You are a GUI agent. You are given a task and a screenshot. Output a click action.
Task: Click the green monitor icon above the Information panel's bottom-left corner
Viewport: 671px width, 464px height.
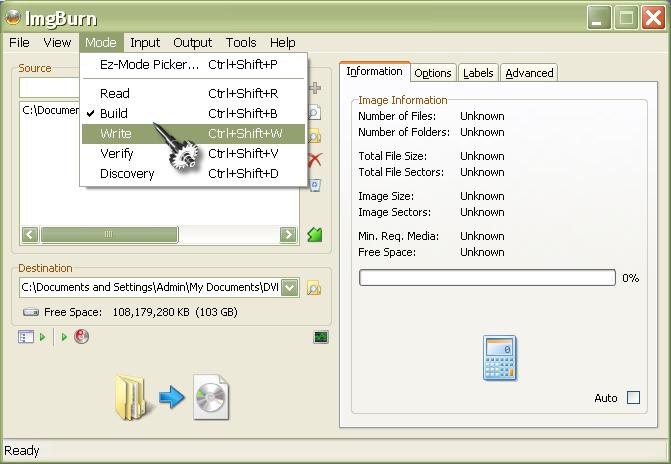point(320,337)
